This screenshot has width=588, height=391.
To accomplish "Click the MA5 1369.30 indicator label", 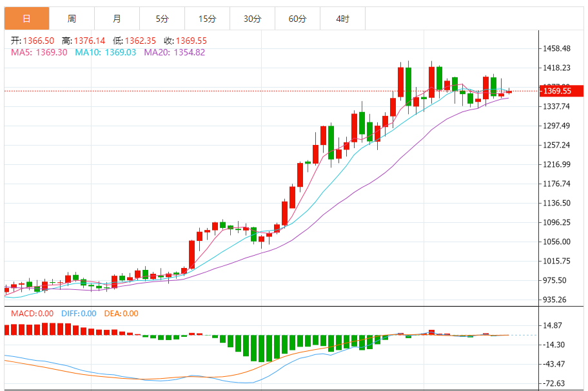I will [39, 52].
